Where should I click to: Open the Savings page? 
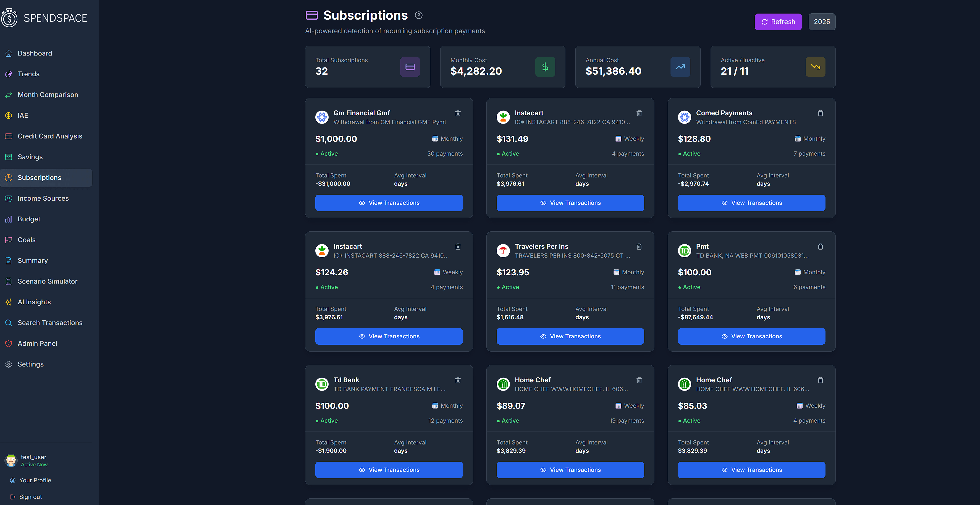point(46,157)
